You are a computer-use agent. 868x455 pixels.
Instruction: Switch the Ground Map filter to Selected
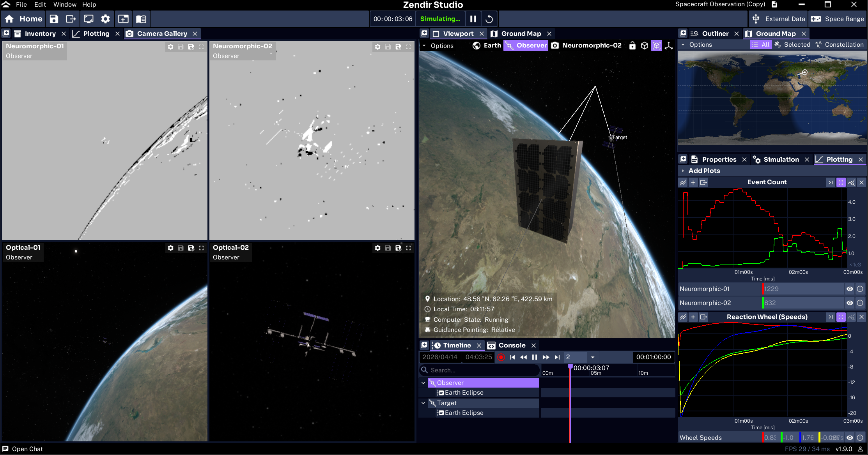792,45
